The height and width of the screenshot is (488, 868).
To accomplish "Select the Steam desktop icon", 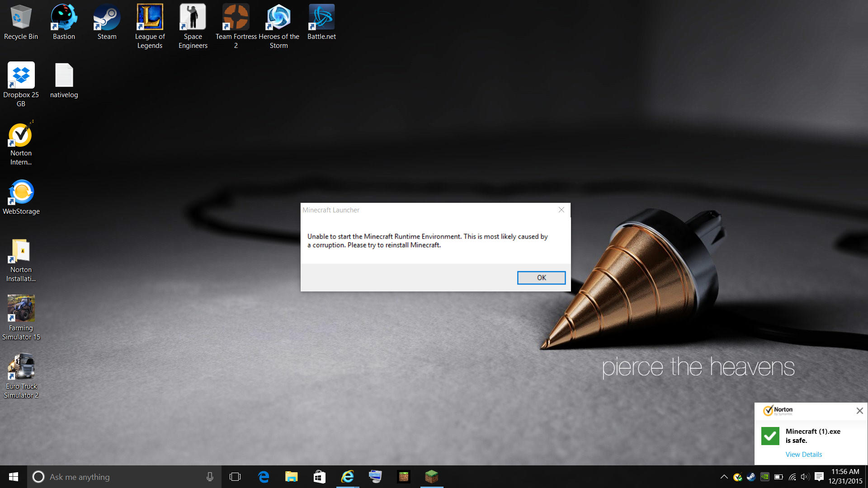I will coord(107,22).
